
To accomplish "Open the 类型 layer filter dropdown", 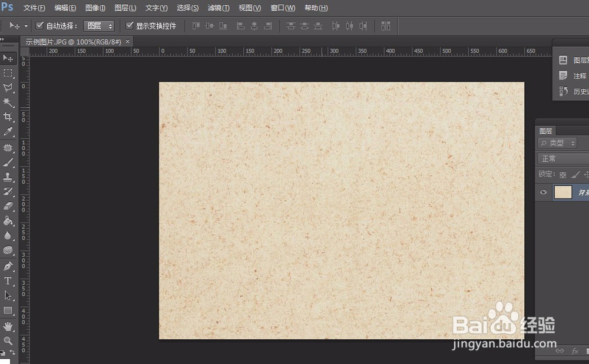I will point(557,143).
